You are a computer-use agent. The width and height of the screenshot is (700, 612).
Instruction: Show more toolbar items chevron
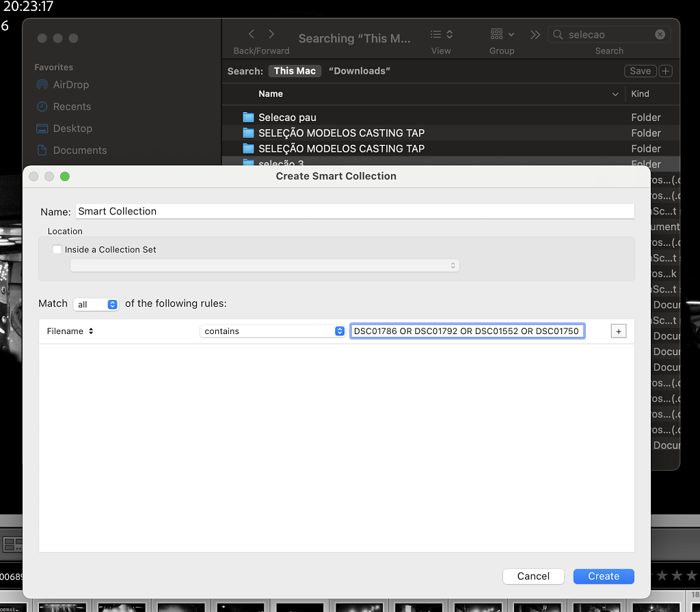pyautogui.click(x=535, y=35)
